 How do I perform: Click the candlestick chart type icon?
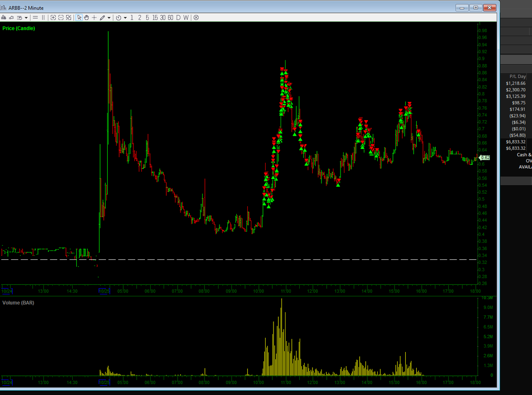pyautogui.click(x=4, y=17)
